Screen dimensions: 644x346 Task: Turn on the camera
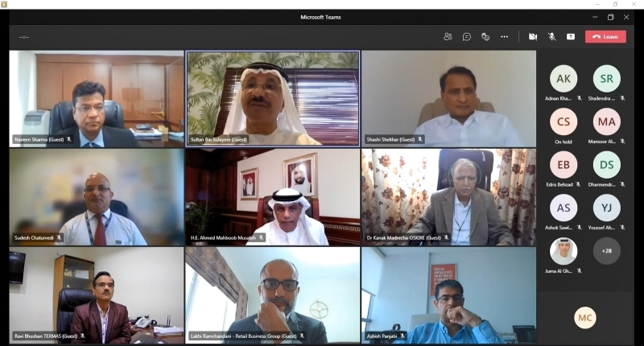[532, 36]
